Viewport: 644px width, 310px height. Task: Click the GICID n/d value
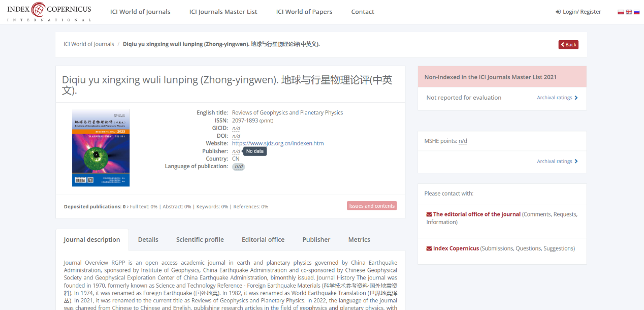pos(236,128)
